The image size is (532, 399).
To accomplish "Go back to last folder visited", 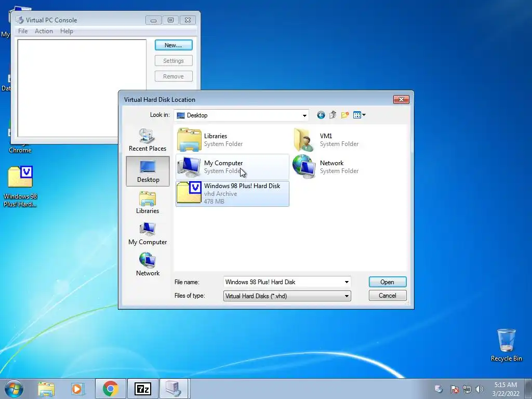I will [321, 115].
